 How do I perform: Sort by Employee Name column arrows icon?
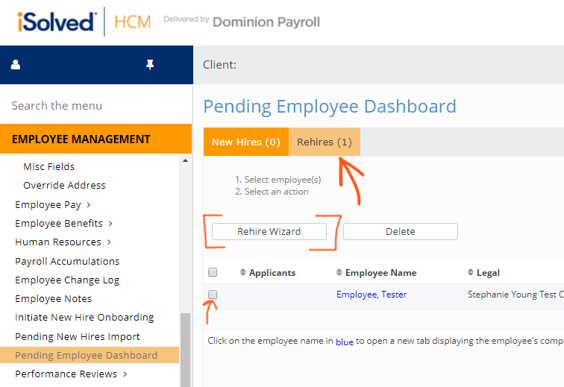tap(339, 272)
